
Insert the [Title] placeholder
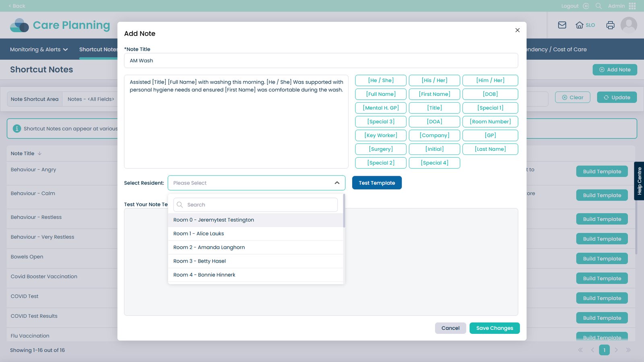tap(434, 108)
